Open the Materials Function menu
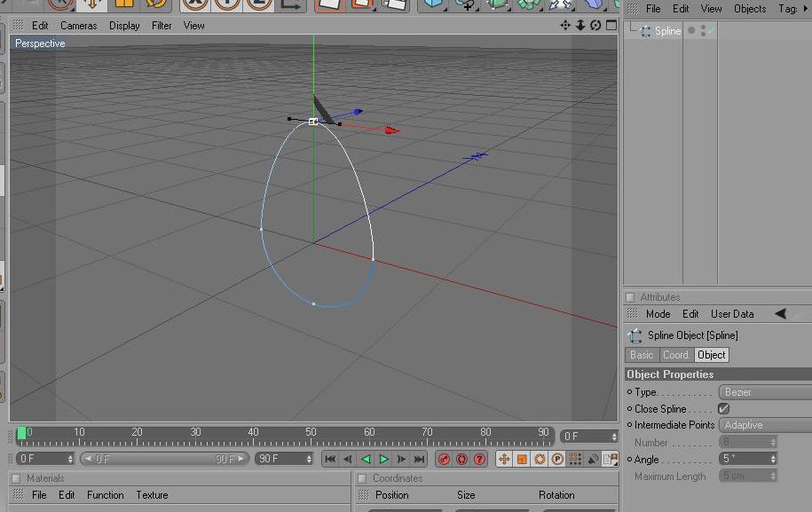 point(105,495)
